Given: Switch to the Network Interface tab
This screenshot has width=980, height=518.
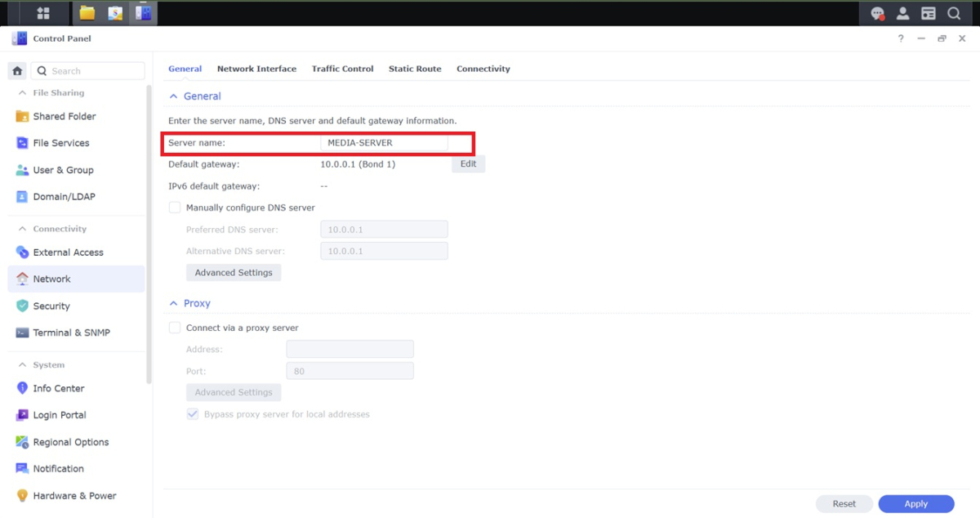Looking at the screenshot, I should (x=256, y=69).
